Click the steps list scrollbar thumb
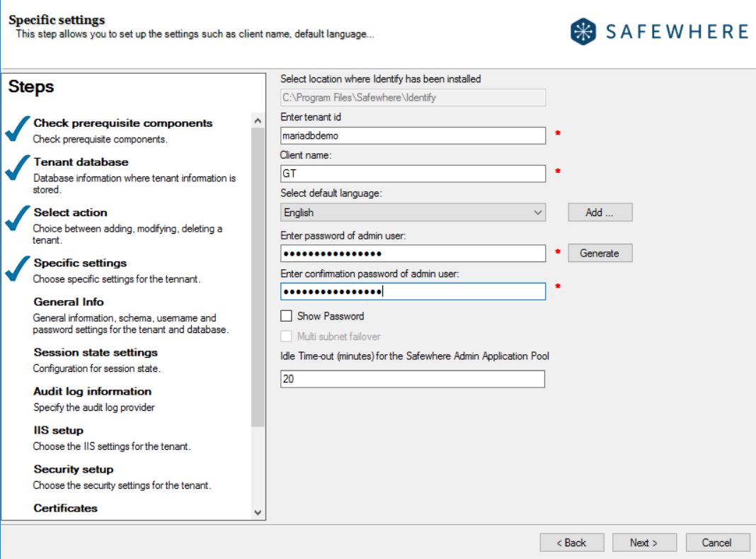The width and height of the screenshot is (756, 559). coord(258,278)
